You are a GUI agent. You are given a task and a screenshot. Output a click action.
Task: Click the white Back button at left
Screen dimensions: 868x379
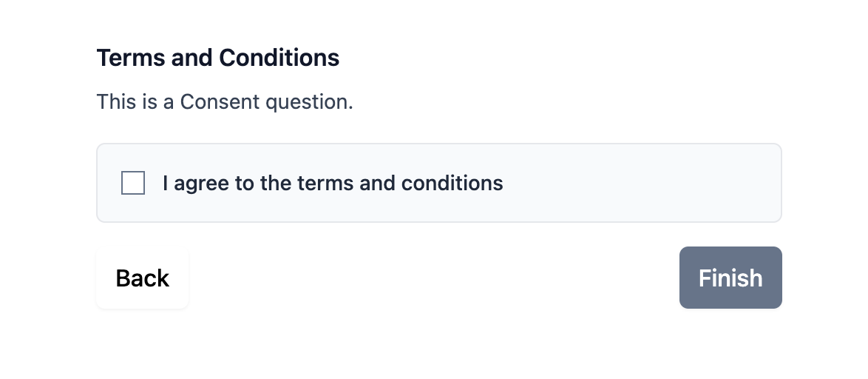tap(142, 278)
